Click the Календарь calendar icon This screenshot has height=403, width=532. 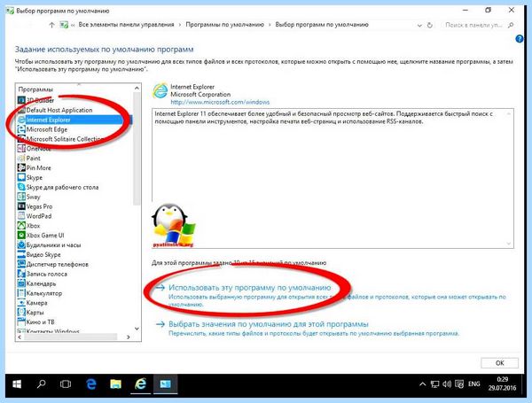21,283
